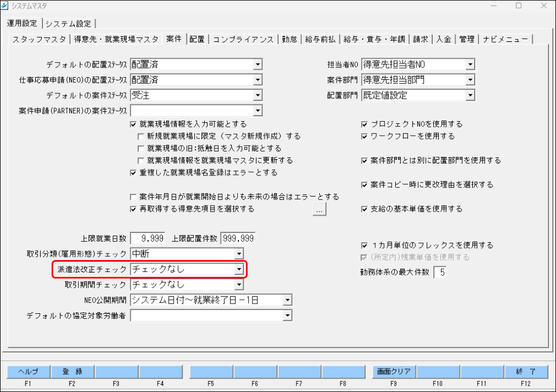556x392 pixels.
Task: Expand 仕事応募申請(NEO)の配置ステータス dropdown
Action: (258, 80)
